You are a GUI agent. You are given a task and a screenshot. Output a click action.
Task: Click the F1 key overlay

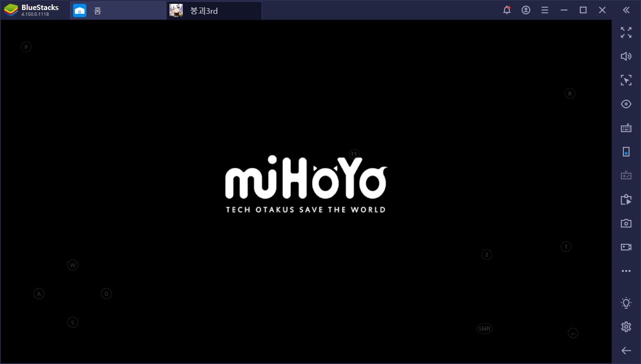354,154
